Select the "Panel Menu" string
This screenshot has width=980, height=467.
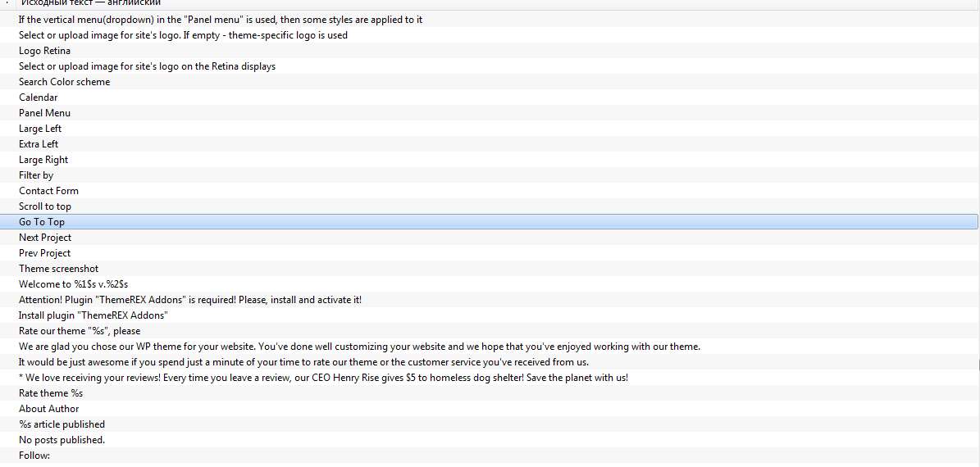click(x=490, y=113)
